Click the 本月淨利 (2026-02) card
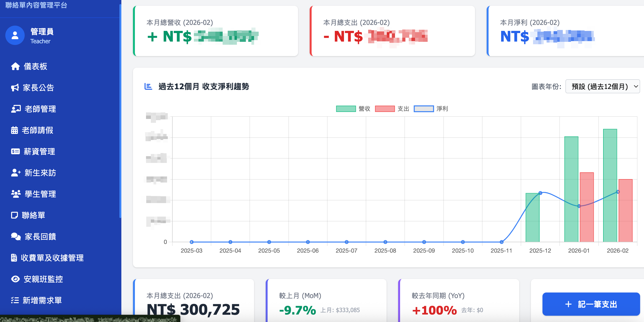 click(x=565, y=31)
